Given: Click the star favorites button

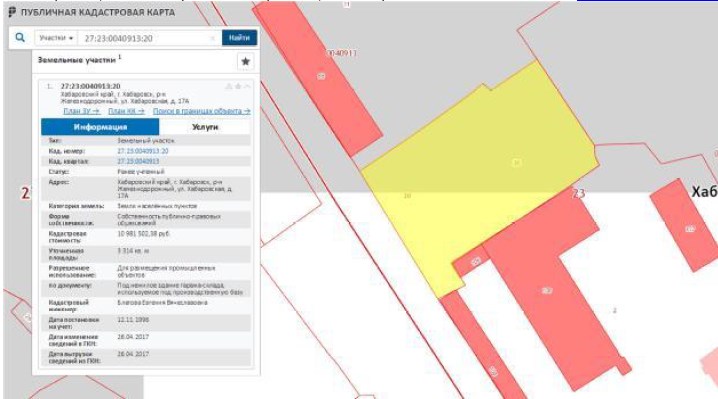Looking at the screenshot, I should (245, 61).
